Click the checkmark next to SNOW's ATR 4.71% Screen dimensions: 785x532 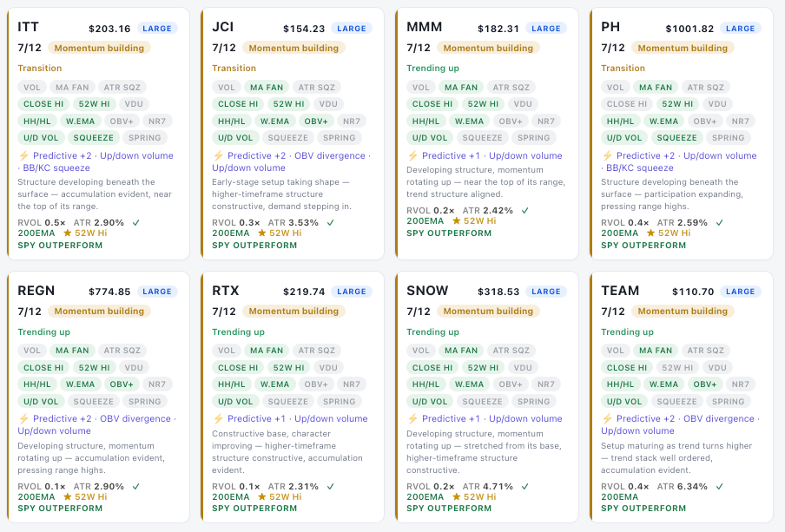524,487
